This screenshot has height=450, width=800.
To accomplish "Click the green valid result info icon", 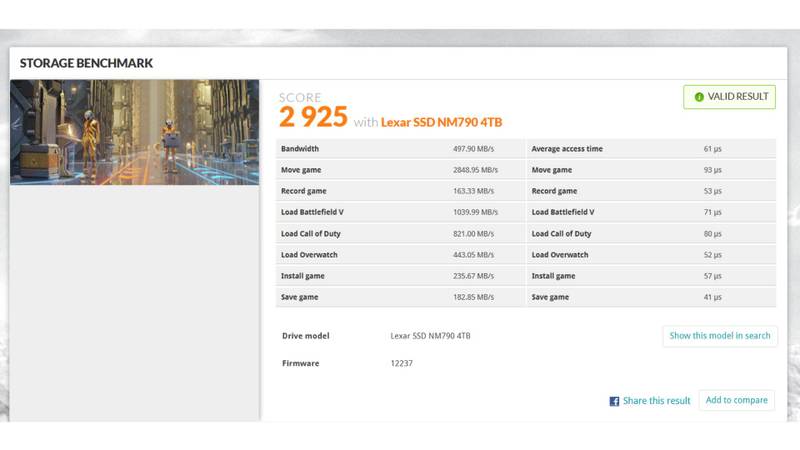I will [699, 97].
